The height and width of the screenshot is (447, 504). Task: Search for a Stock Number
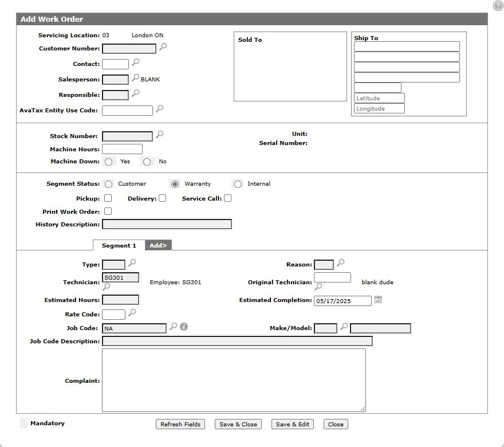tap(160, 135)
